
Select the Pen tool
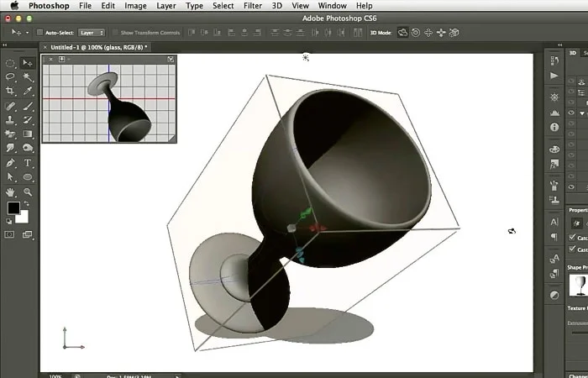[x=10, y=163]
